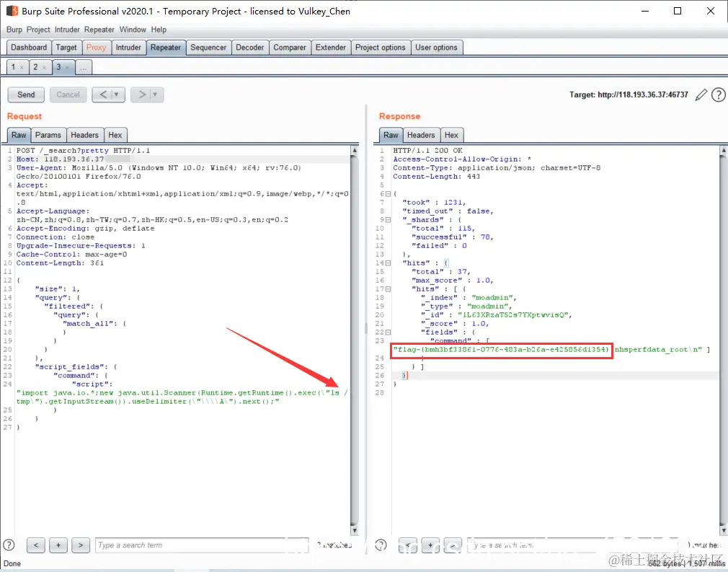Click the Cancel button

click(x=68, y=94)
